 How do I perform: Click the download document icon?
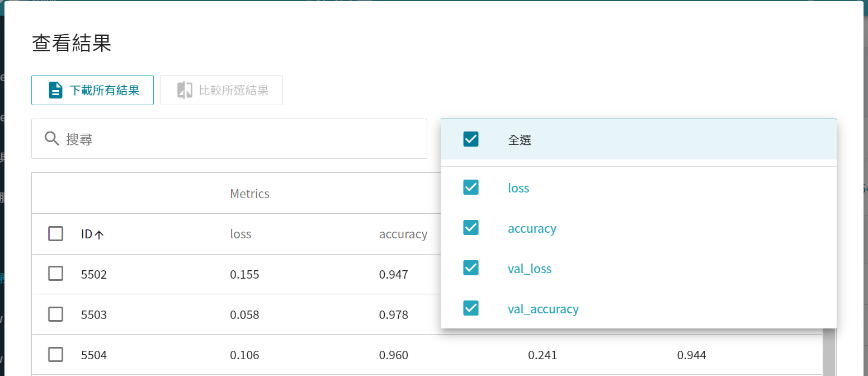(55, 90)
